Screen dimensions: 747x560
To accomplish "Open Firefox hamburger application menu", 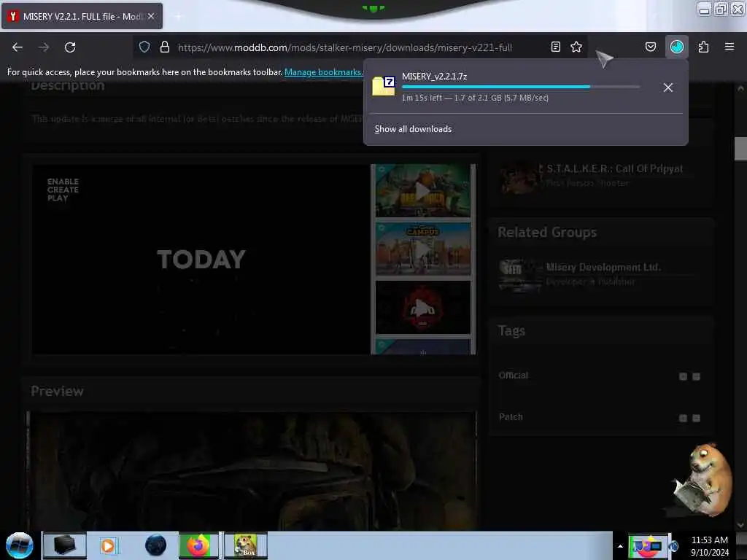I will tap(729, 47).
